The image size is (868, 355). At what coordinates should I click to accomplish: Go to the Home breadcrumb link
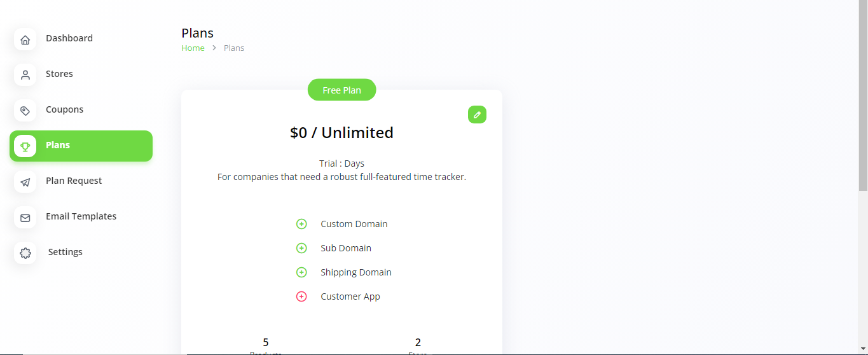coord(193,48)
